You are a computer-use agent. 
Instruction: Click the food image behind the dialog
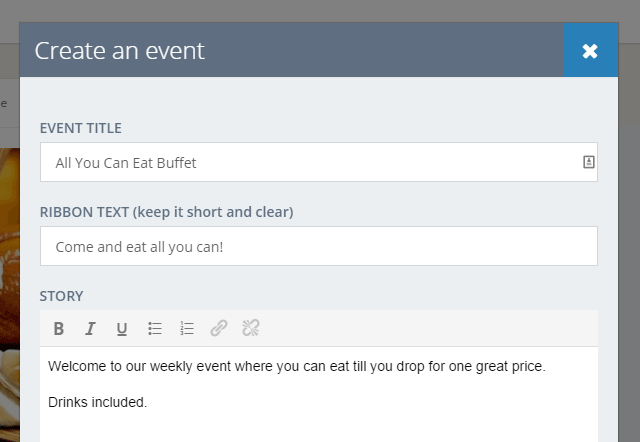click(x=9, y=300)
